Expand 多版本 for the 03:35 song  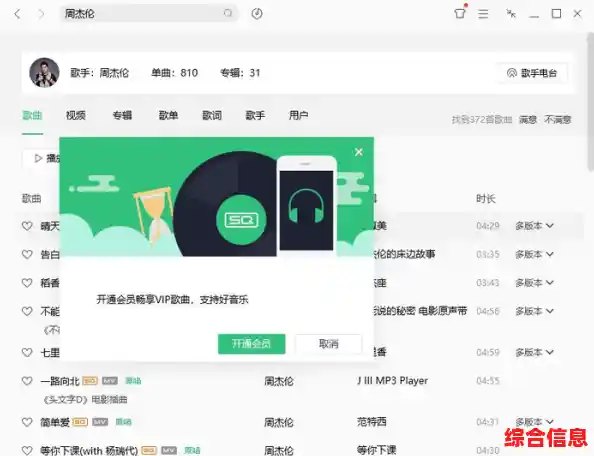(x=534, y=254)
